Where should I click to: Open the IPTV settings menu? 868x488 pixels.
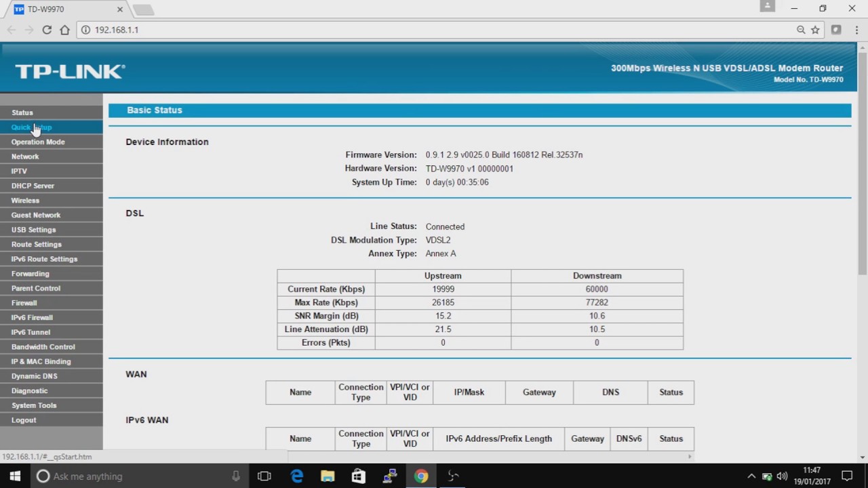52,171
